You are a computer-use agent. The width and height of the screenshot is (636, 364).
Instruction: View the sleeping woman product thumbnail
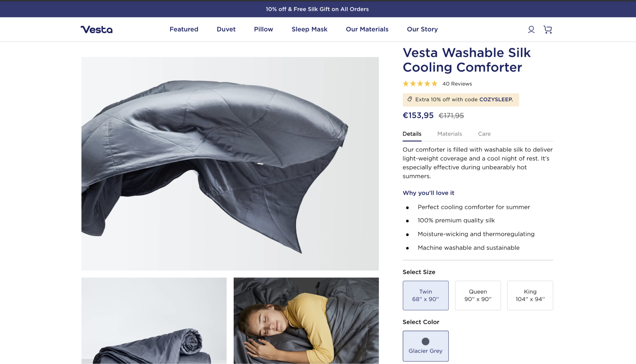click(x=306, y=321)
